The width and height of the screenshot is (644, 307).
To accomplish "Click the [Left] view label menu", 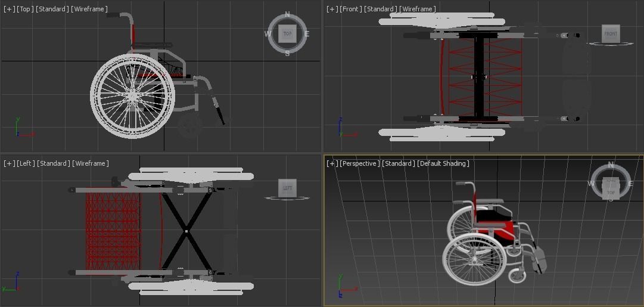I will 26,163.
